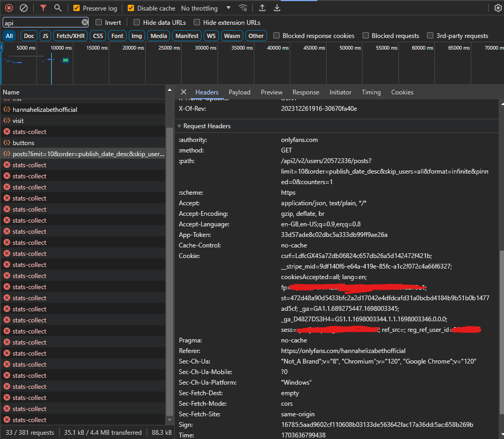Screen dimensions: 504x439
Task: Close the request details panel
Action: [x=184, y=92]
